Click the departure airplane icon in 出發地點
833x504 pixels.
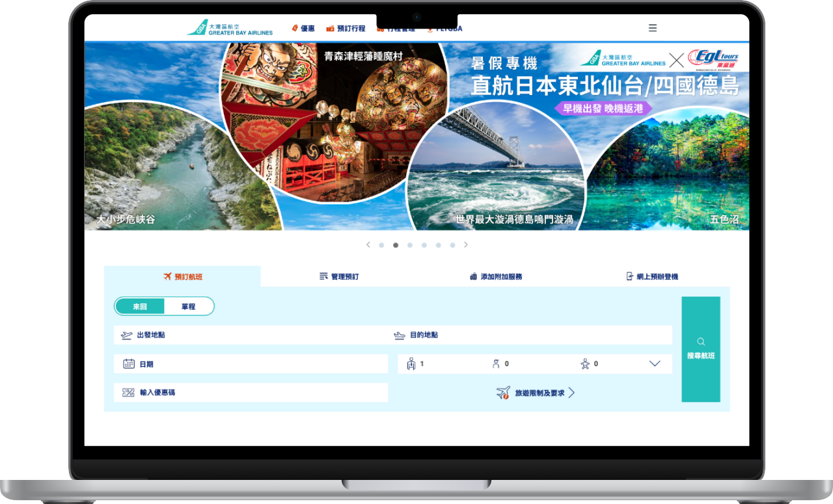click(x=126, y=335)
